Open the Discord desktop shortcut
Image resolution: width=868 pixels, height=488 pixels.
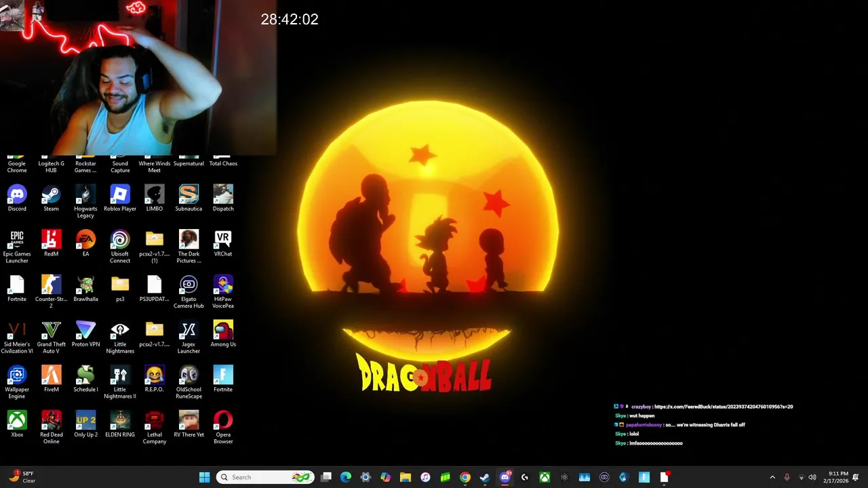[x=17, y=199]
